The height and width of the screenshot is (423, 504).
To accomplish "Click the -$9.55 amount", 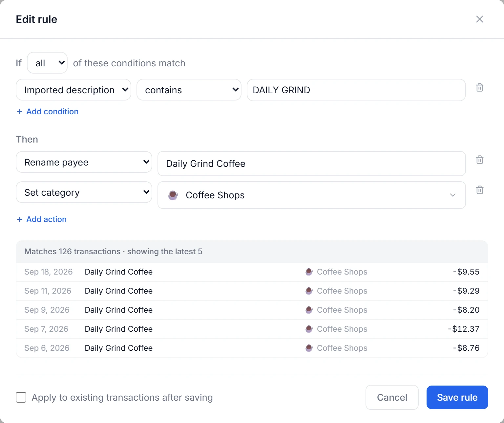I will 466,272.
